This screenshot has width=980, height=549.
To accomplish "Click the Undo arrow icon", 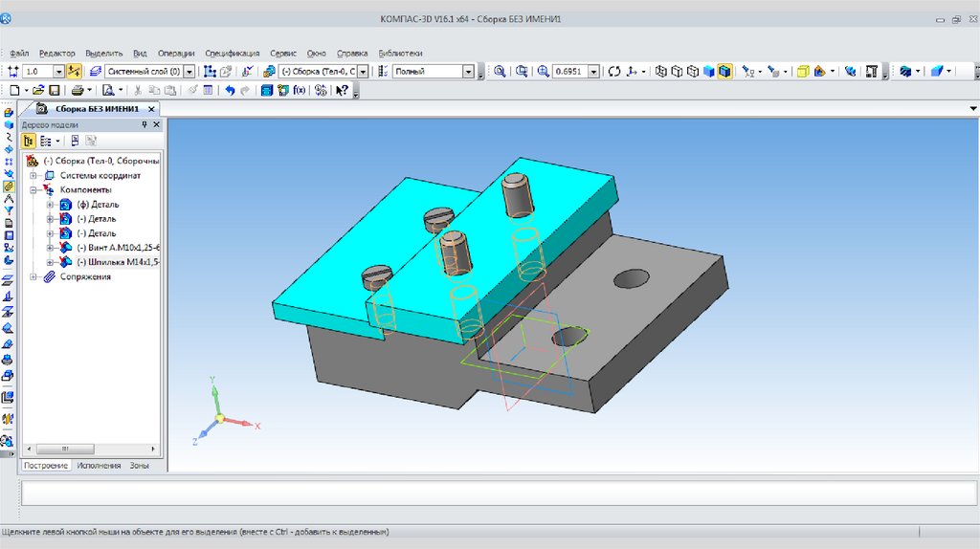I will coord(230,90).
